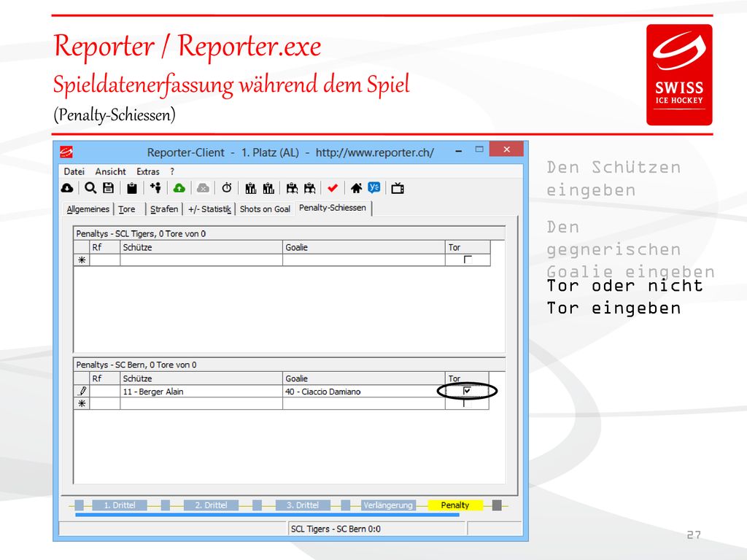Select the 2. Drittel period segment

211,505
